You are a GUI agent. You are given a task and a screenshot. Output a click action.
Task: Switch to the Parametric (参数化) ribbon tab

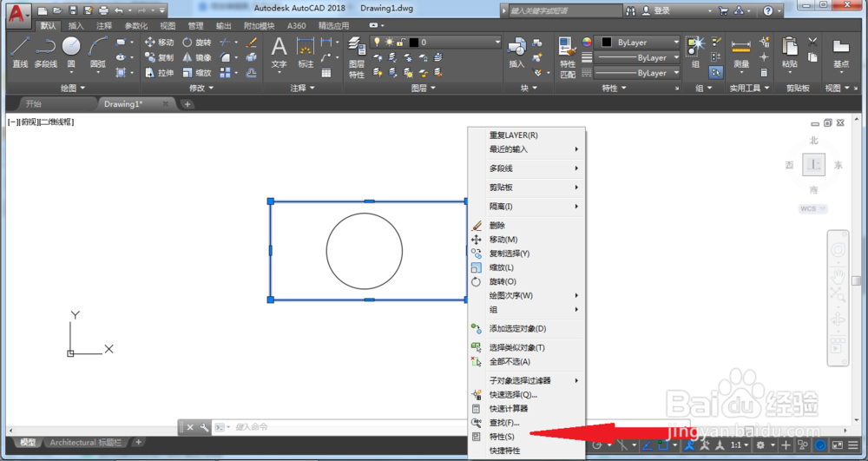tap(136, 25)
